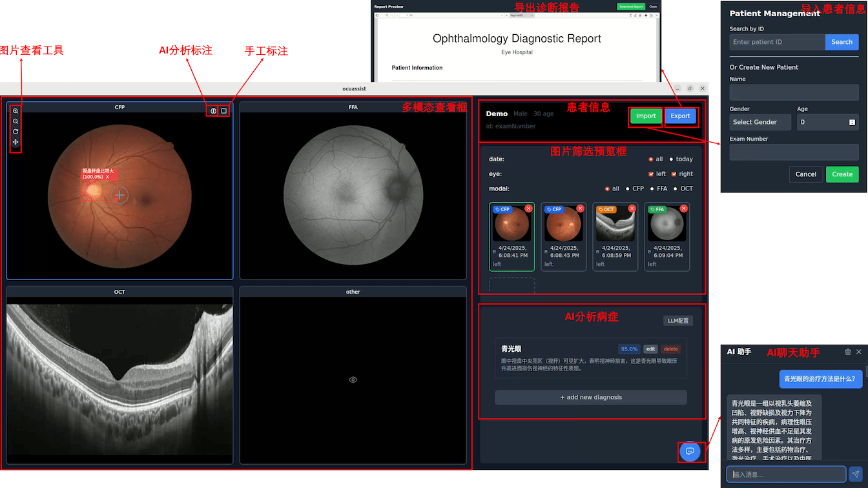868x488 pixels.
Task: Click the 'Enter patient ID' search field
Action: point(778,42)
